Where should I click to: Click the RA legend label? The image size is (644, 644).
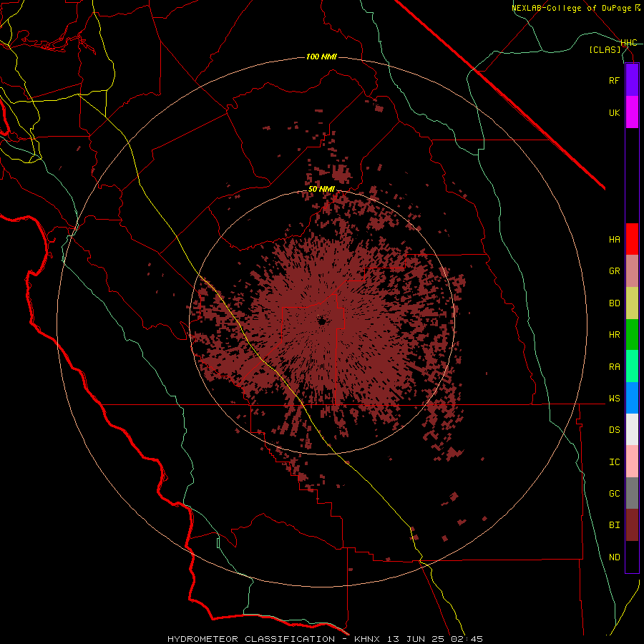[x=614, y=367]
